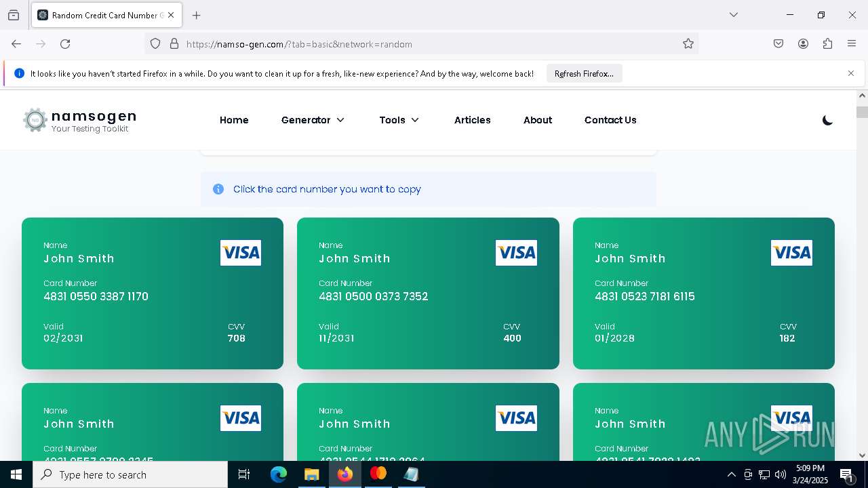Open the network icon in system tray
The width and height of the screenshot is (868, 488).
(x=764, y=474)
